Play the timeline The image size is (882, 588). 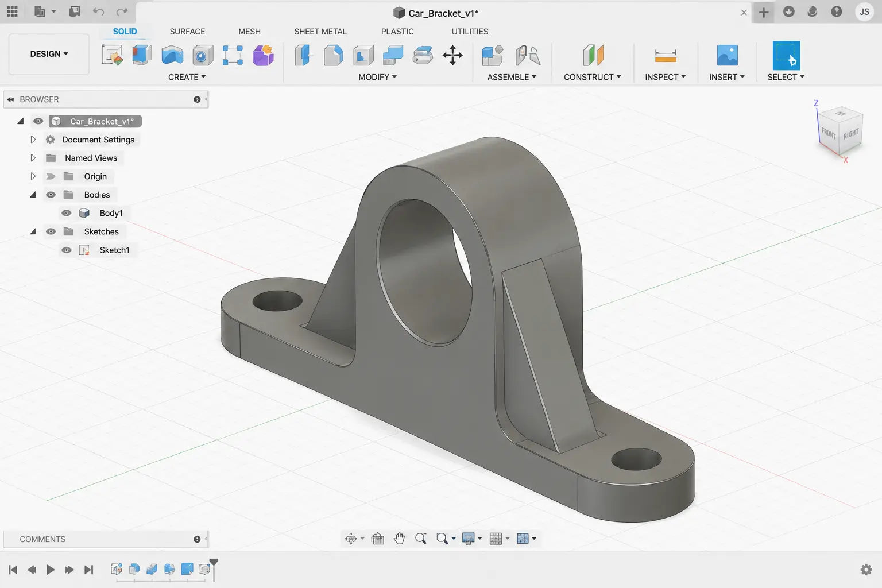(51, 570)
